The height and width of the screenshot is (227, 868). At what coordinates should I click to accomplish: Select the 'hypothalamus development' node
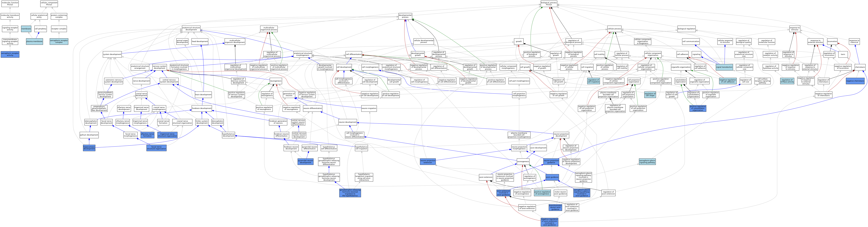229,135
